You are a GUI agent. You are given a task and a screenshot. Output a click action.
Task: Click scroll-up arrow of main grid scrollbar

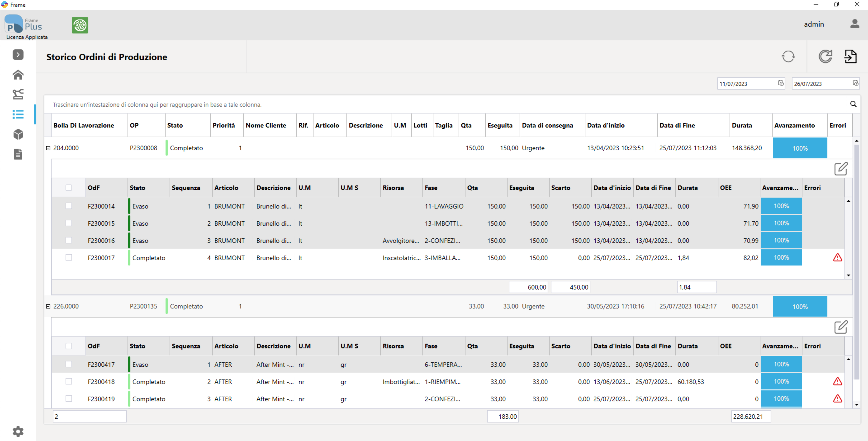(x=856, y=140)
